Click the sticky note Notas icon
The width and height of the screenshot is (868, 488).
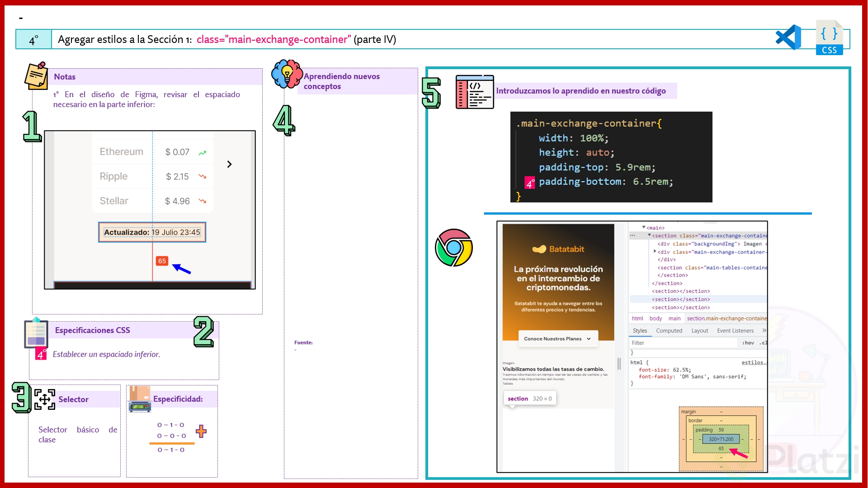tap(37, 76)
